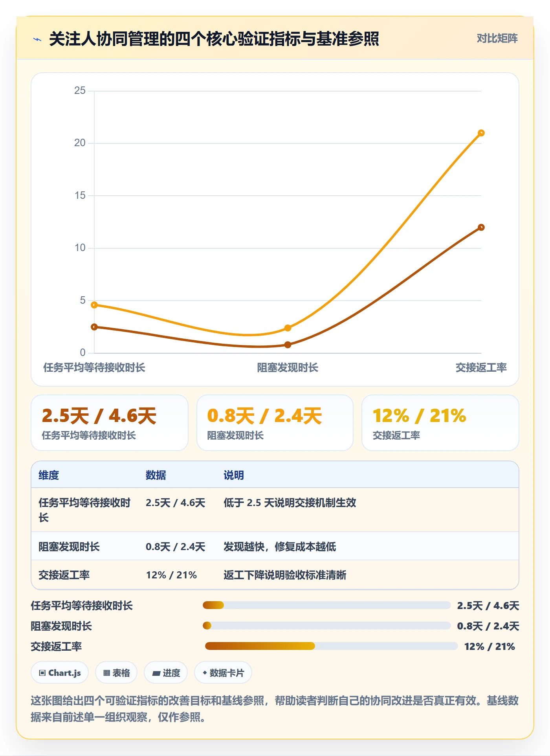
Task: Click orange point at 任务平均等待接收时长 start
Action: 94,305
